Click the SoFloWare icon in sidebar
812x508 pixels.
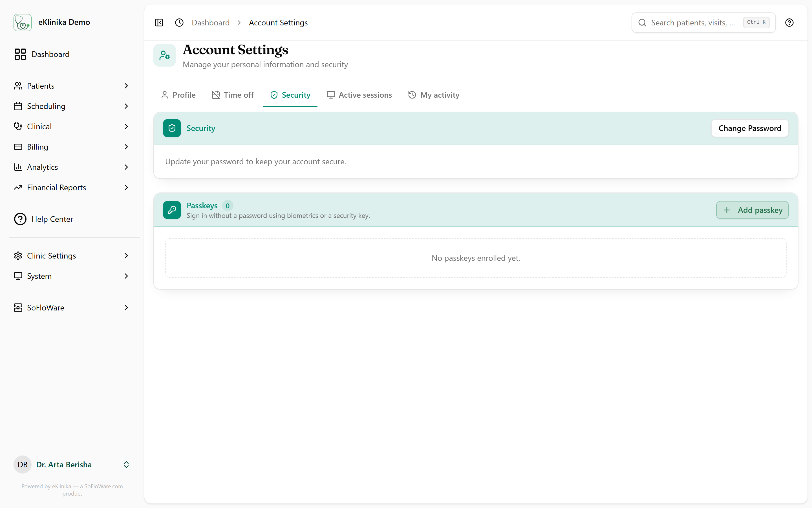[x=18, y=308]
